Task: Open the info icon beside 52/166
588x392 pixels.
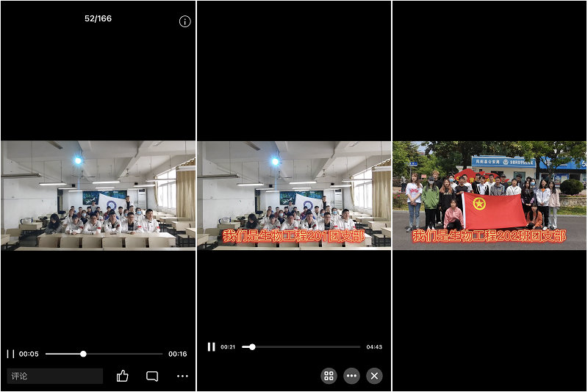Action: tap(184, 21)
